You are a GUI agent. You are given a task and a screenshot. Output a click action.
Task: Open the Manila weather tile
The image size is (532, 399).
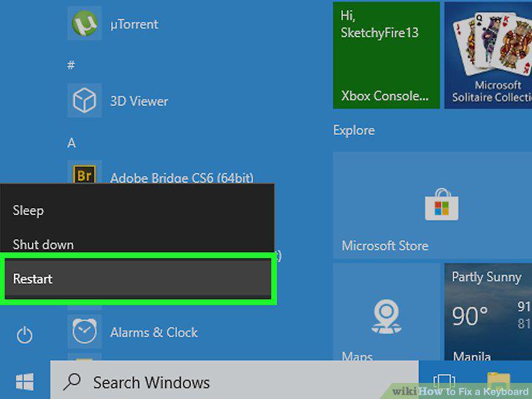488,312
